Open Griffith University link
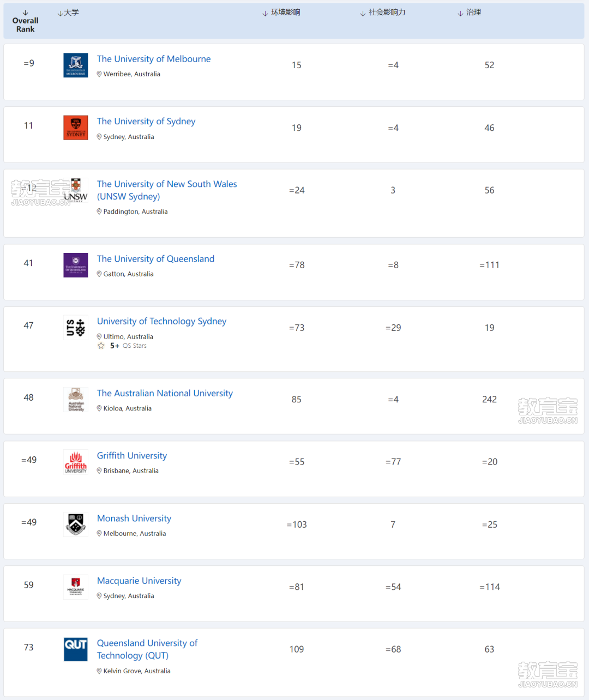Viewport: 589px width, 700px height. click(132, 456)
